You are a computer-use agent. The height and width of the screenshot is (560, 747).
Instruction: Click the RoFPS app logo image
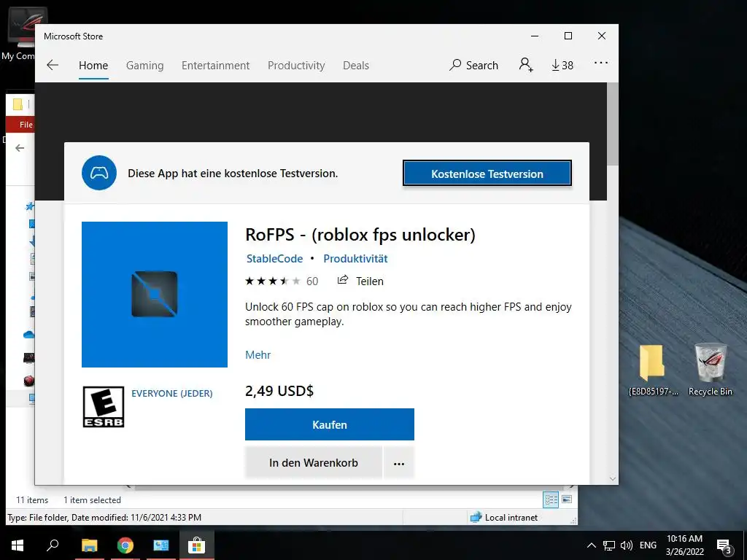pos(155,295)
